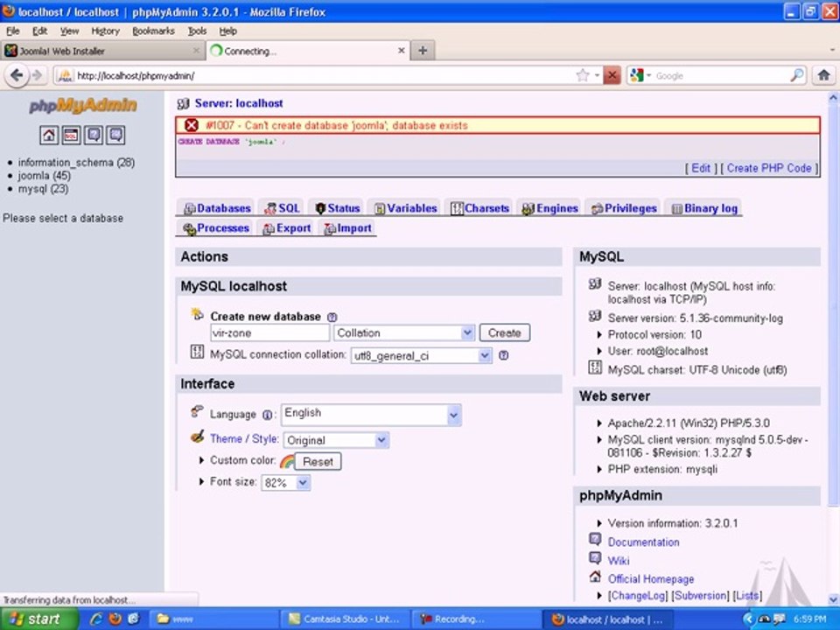
Task: Open Firefox Bookmarks menu
Action: point(153,31)
